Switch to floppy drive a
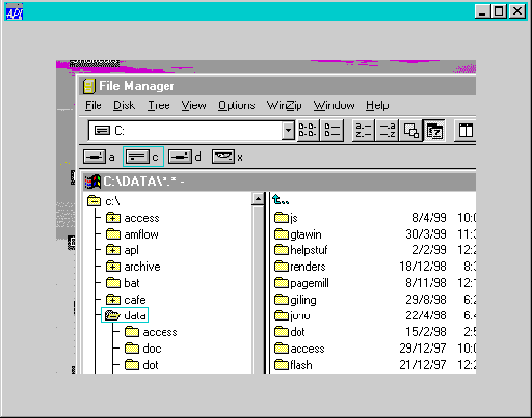Viewport: 532px width, 418px height. click(99, 157)
